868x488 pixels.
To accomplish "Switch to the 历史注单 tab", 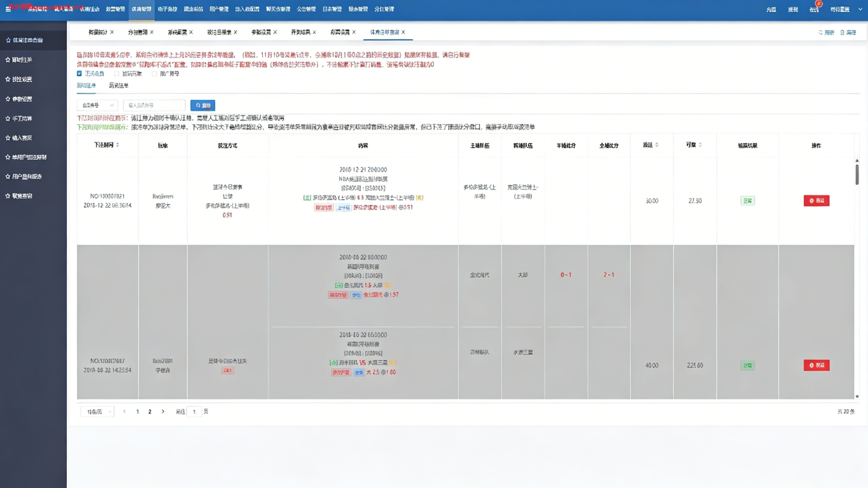I will pos(119,86).
